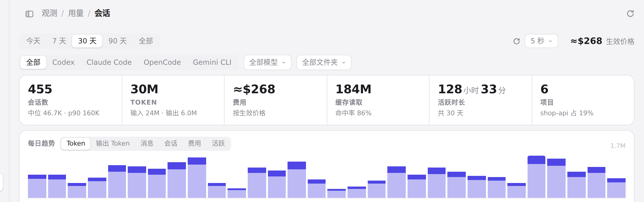
Task: Switch the daily trend to 费用
Action: coord(194,143)
